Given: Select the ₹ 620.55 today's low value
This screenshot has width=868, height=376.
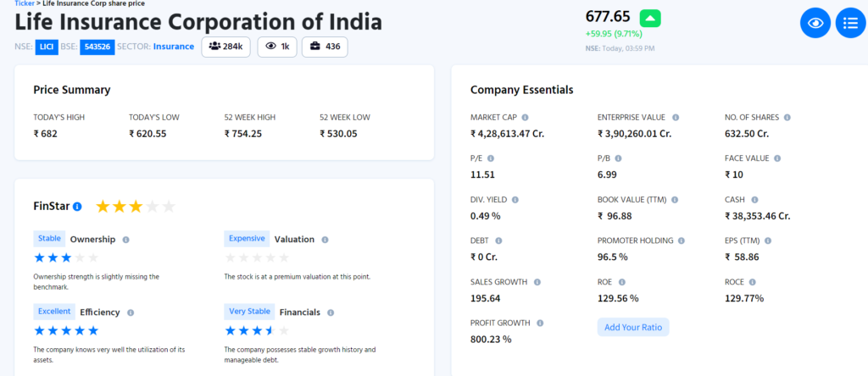Looking at the screenshot, I should (x=147, y=133).
